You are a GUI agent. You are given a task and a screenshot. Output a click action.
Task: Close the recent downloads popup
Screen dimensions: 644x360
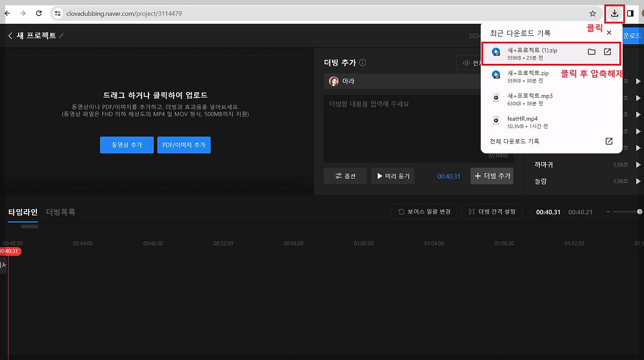click(609, 32)
